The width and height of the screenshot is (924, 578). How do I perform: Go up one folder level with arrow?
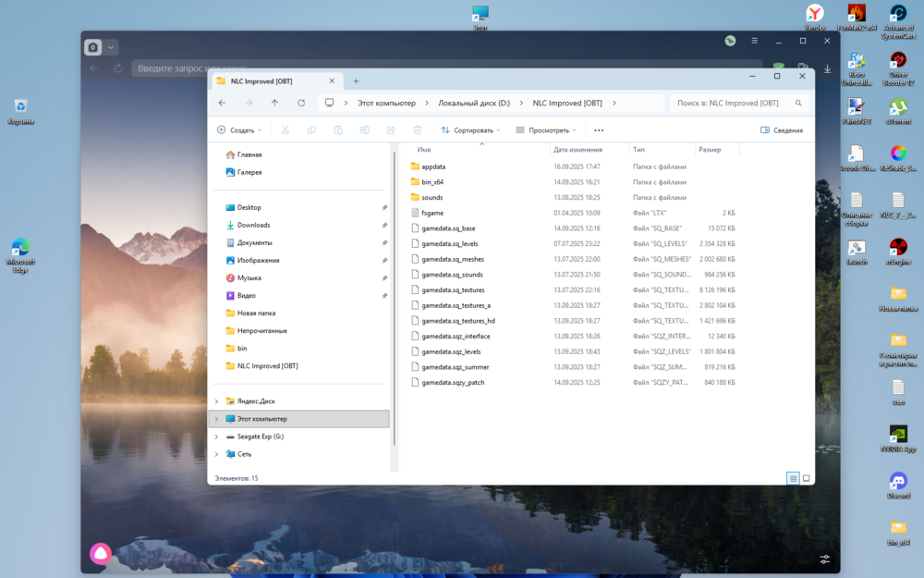[274, 103]
